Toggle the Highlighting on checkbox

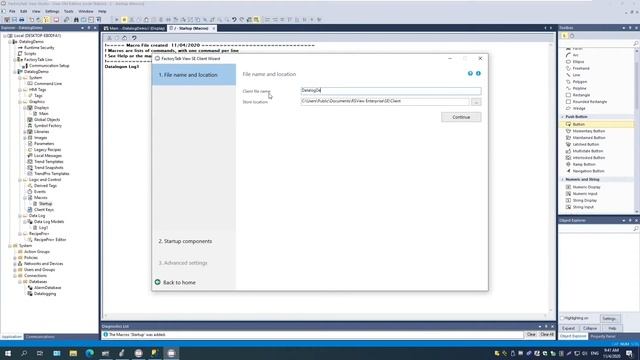(x=562, y=318)
